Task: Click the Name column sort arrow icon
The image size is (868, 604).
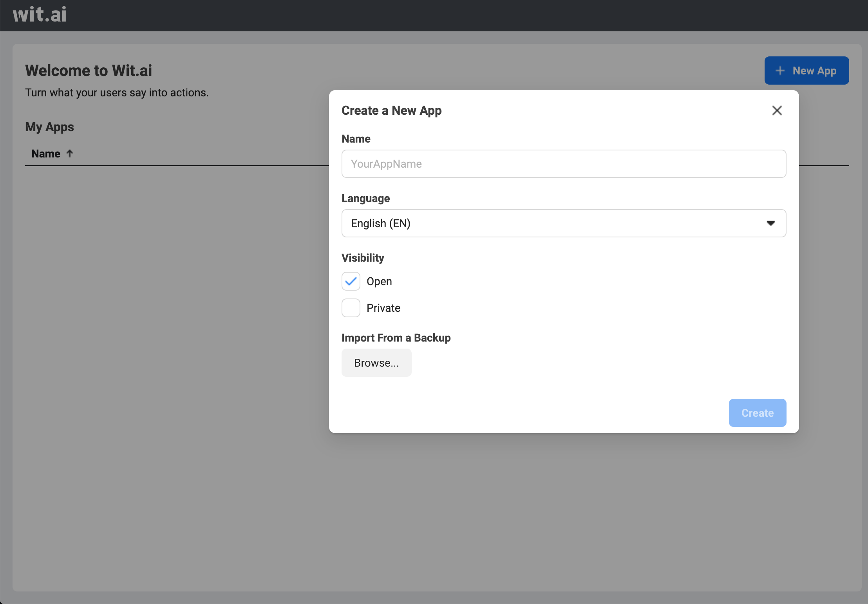Action: point(70,153)
